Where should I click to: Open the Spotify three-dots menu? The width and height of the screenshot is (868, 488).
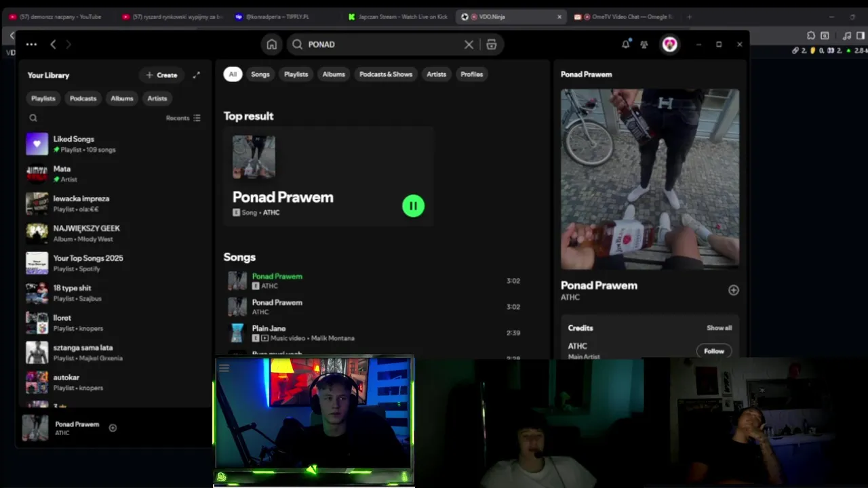click(31, 44)
